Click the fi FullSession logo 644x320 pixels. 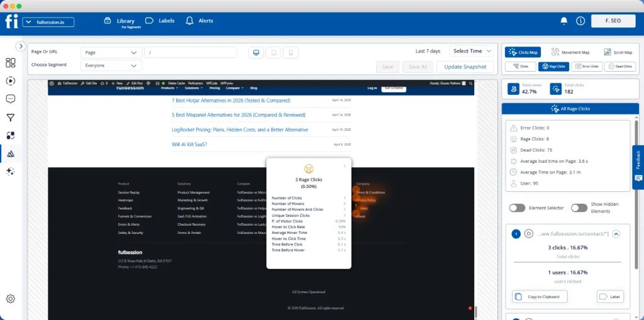pos(11,21)
